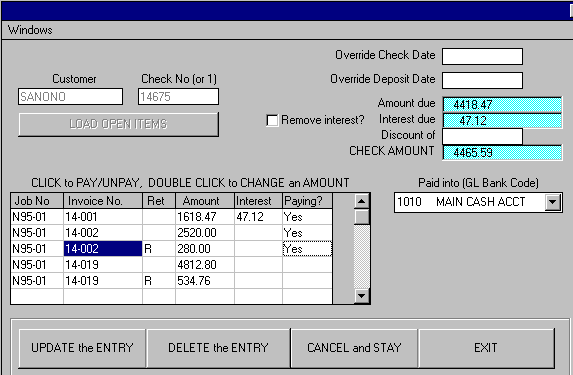The width and height of the screenshot is (573, 375).
Task: Click the Customer field showing SANONO
Action: pyautogui.click(x=70, y=96)
